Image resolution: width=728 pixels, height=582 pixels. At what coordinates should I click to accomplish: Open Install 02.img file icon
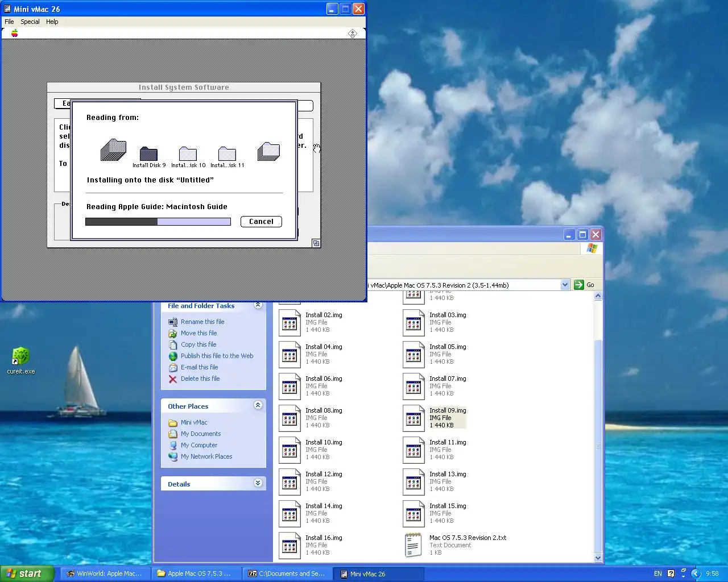click(289, 322)
